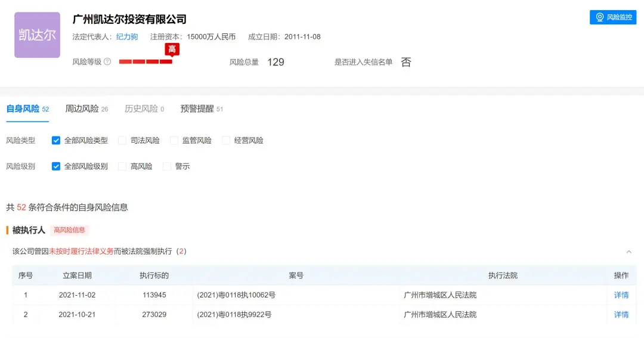Click execution amount 113945
This screenshot has width=644, height=338.
(154, 295)
